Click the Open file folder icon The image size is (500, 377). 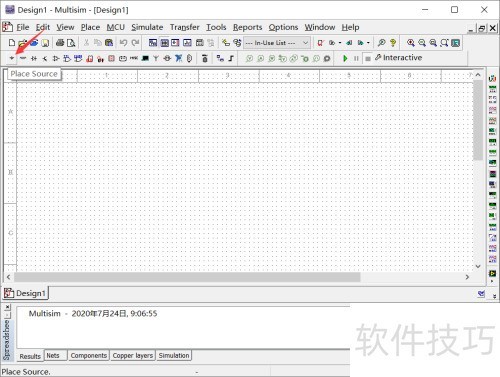[x=22, y=43]
